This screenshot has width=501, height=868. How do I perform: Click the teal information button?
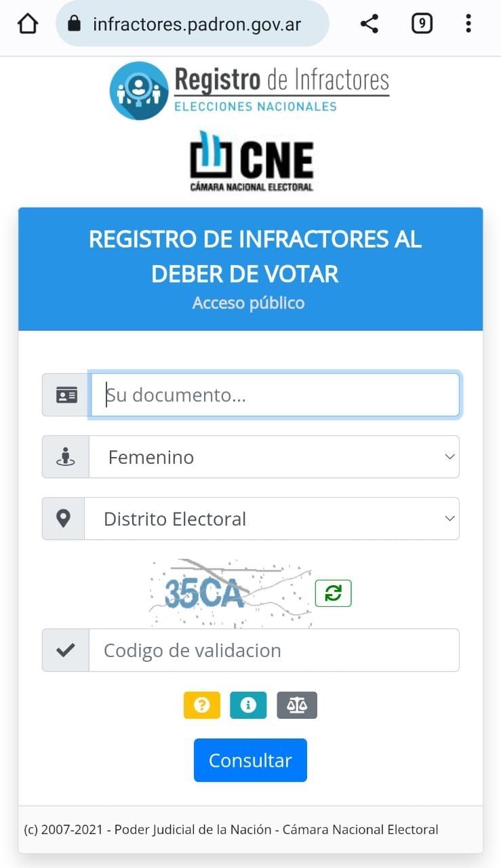pos(248,705)
